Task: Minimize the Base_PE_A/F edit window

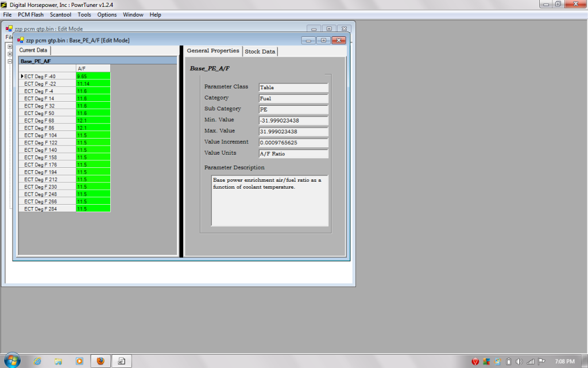Action: point(308,40)
